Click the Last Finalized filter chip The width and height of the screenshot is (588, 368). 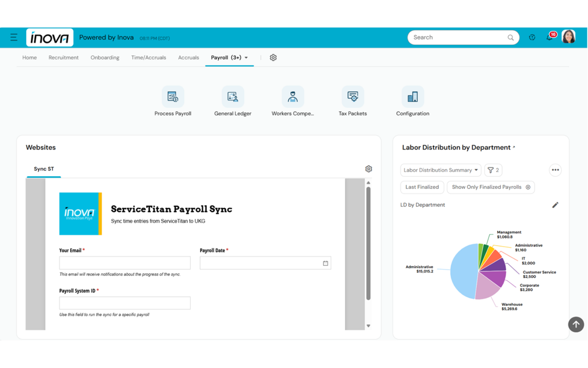(x=422, y=187)
